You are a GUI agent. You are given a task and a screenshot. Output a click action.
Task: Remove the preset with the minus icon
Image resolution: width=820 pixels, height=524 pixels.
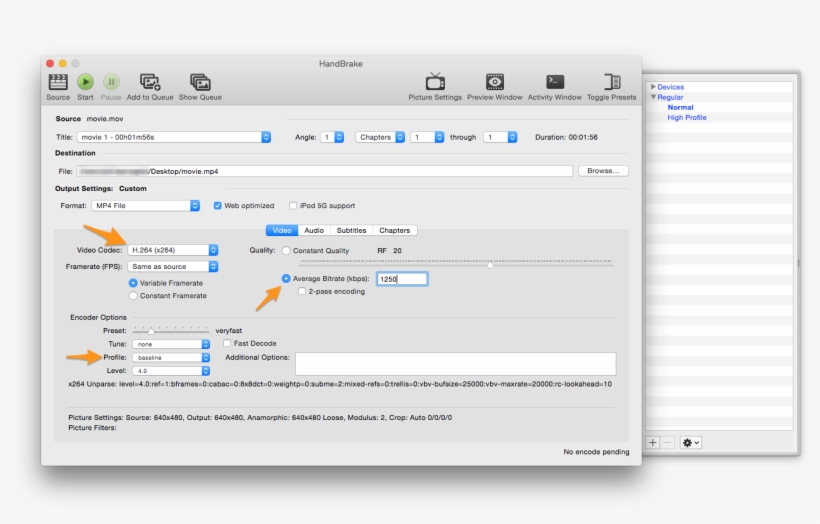(x=667, y=442)
